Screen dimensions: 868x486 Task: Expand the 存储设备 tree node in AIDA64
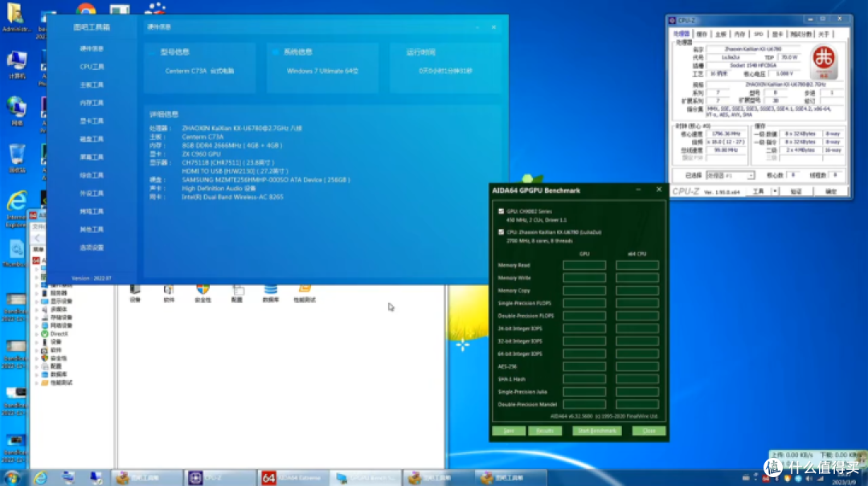point(38,318)
